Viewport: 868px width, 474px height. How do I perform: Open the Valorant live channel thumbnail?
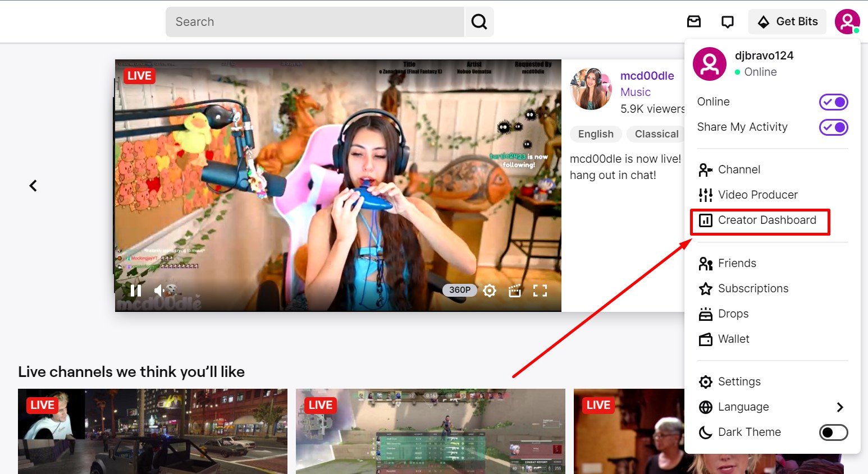431,431
